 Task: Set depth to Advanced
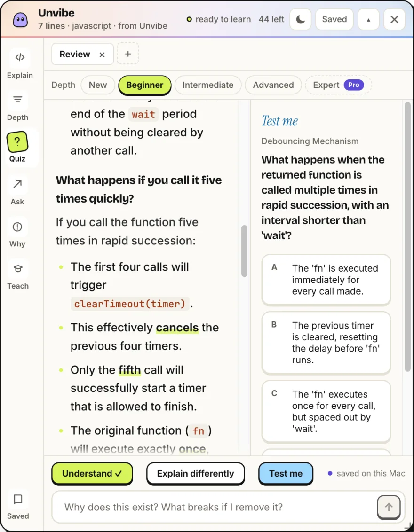[273, 85]
